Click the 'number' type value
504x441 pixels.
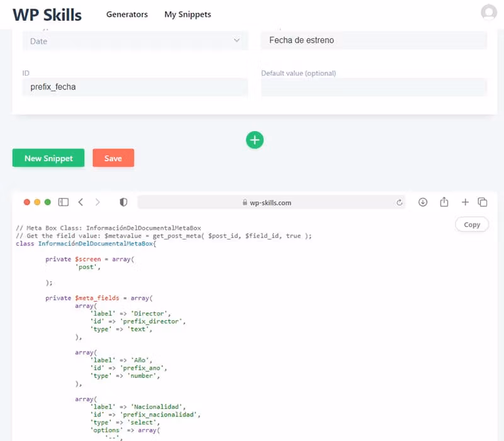click(x=141, y=375)
